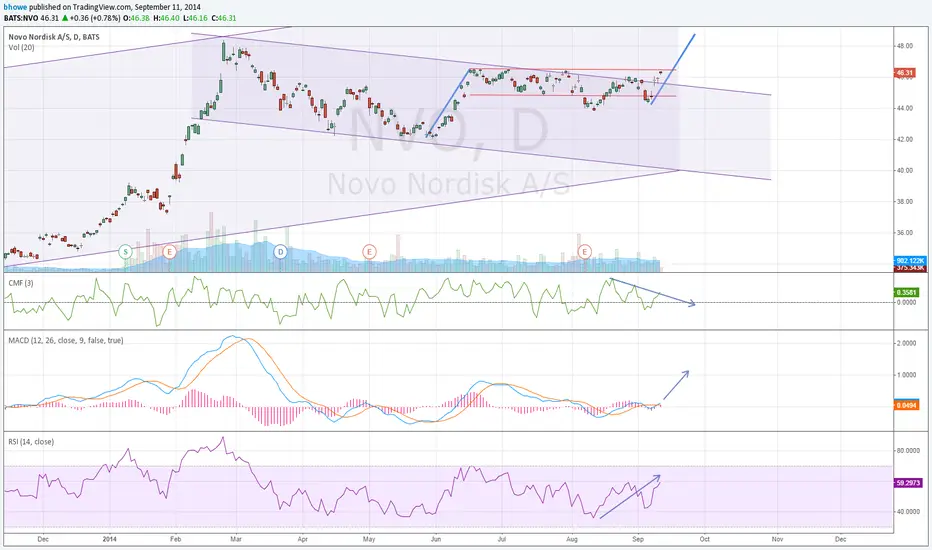This screenshot has width=932, height=550.
Task: Click the blue 982.122K volume tag
Action: click(x=910, y=261)
